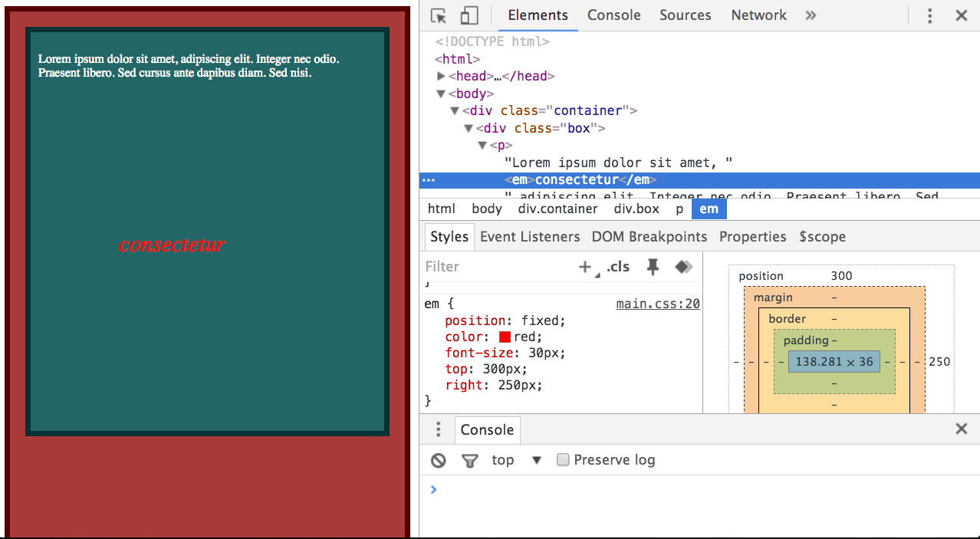The width and height of the screenshot is (980, 539).
Task: Edit the position: fixed value
Action: coord(541,320)
